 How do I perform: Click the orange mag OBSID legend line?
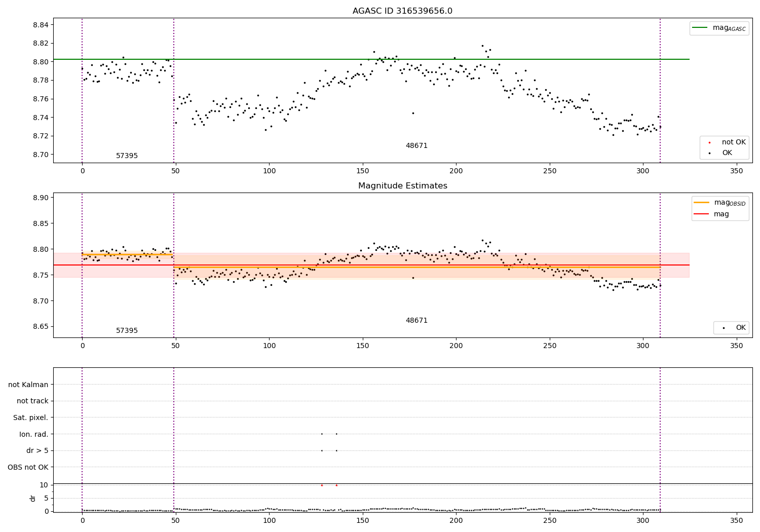pyautogui.click(x=702, y=203)
